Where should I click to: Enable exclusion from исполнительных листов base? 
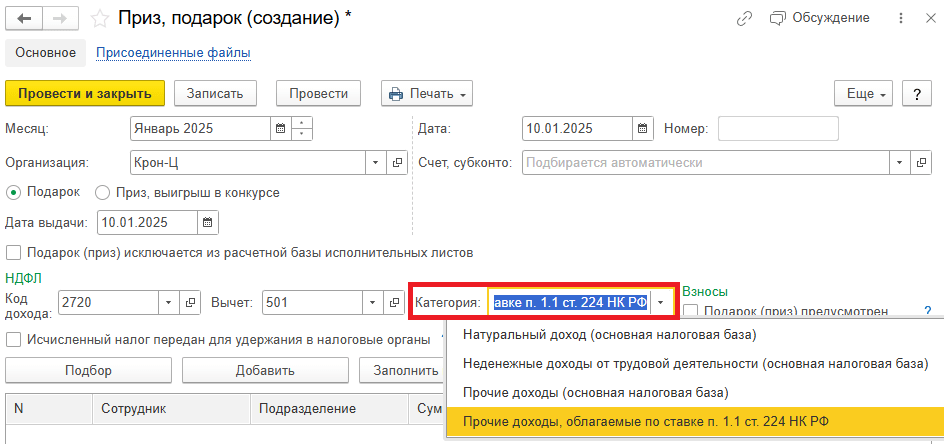(x=14, y=252)
